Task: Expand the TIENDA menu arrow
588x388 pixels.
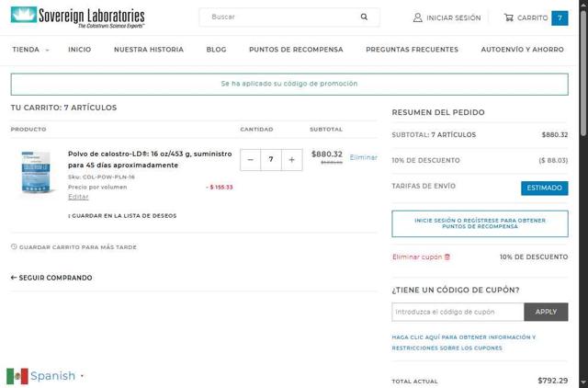Action: tap(47, 50)
